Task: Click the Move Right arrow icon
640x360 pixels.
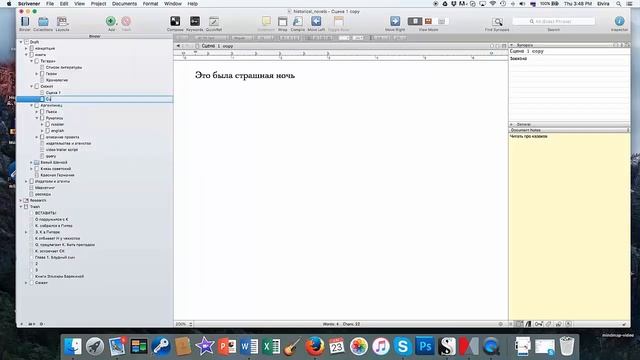Action: (x=395, y=21)
